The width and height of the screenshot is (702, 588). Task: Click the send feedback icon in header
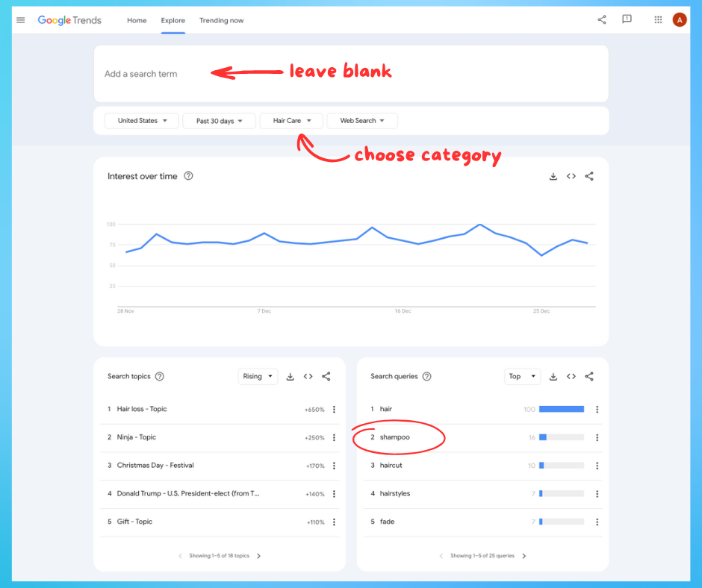[627, 20]
